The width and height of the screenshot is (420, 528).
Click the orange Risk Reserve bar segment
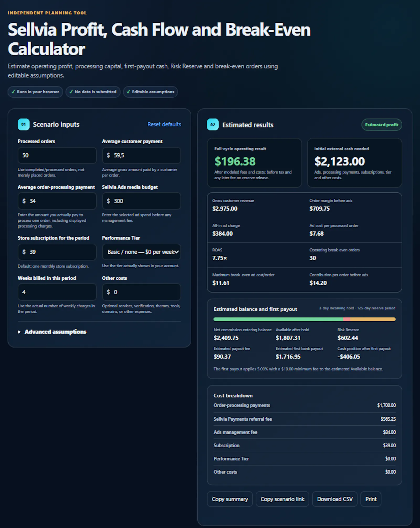pyautogui.click(x=373, y=319)
